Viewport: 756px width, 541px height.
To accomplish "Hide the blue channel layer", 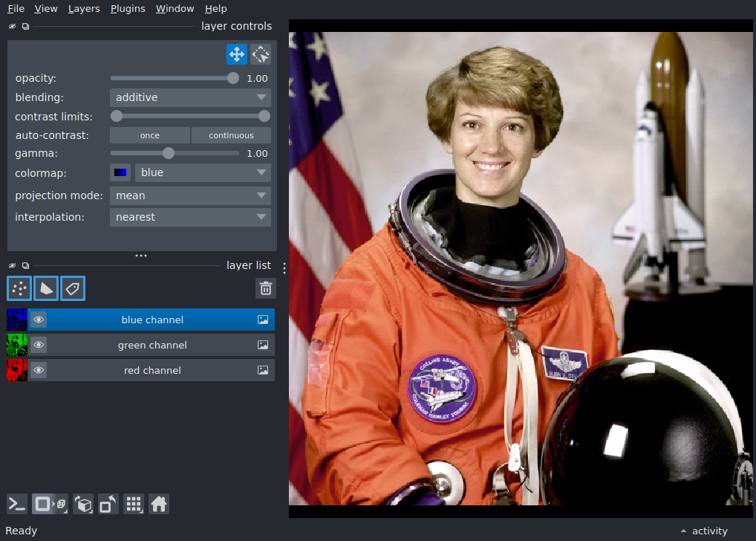I will point(39,320).
